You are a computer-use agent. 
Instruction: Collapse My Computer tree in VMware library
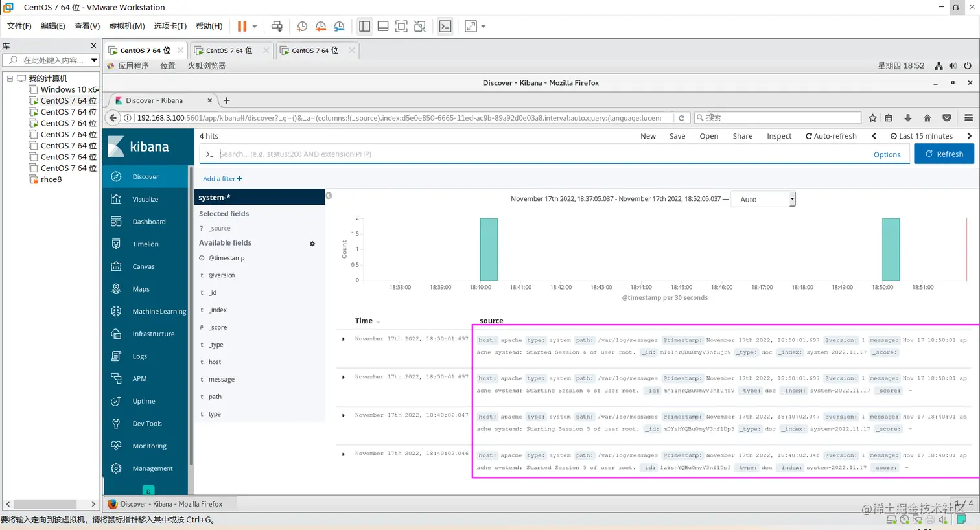click(10, 78)
